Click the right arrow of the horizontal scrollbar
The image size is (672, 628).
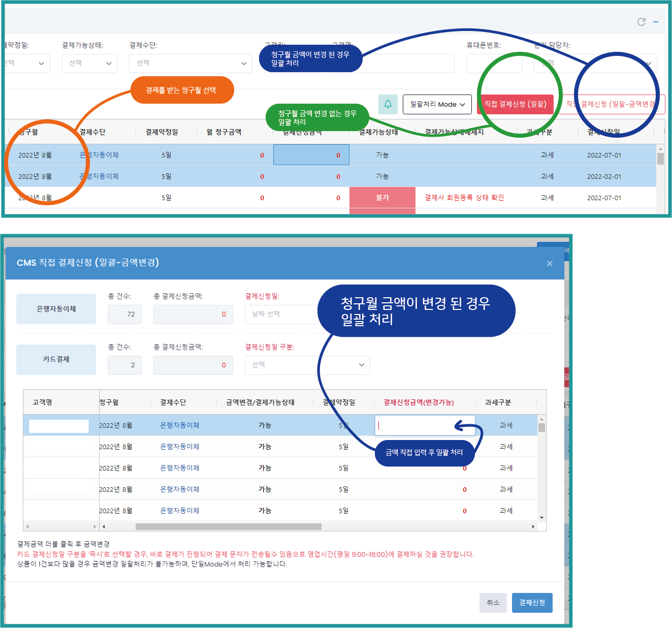533,527
